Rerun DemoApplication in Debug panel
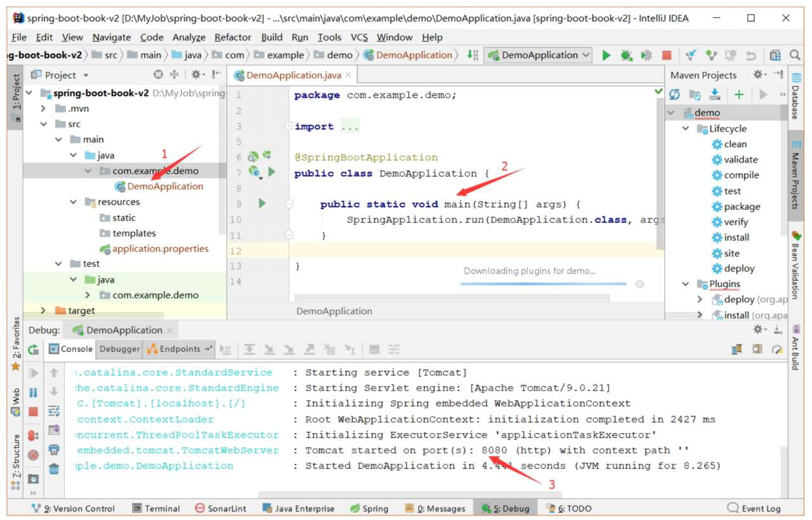Screen dimensions: 812x520 tap(34, 349)
